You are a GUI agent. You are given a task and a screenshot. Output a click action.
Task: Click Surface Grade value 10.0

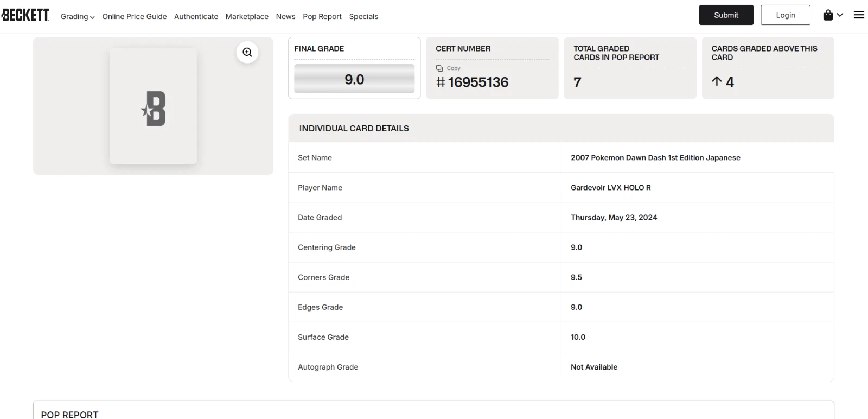[x=578, y=337]
